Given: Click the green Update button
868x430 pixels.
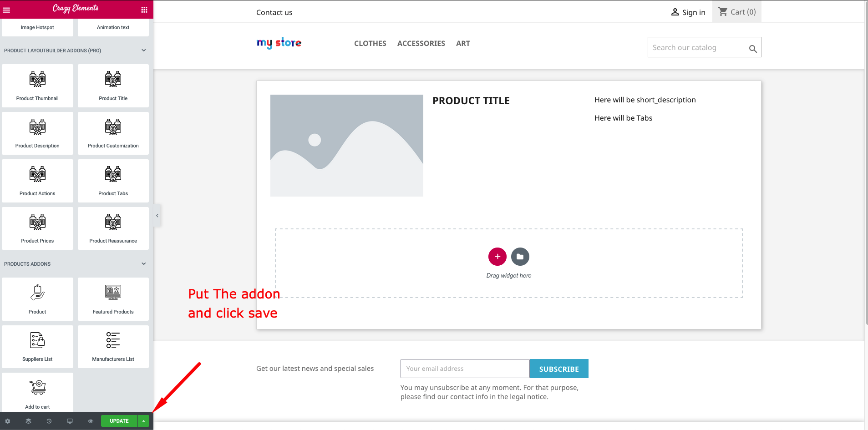Looking at the screenshot, I should 119,421.
